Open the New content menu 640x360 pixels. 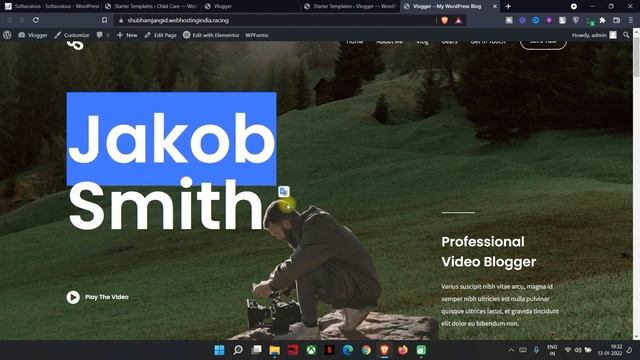127,35
